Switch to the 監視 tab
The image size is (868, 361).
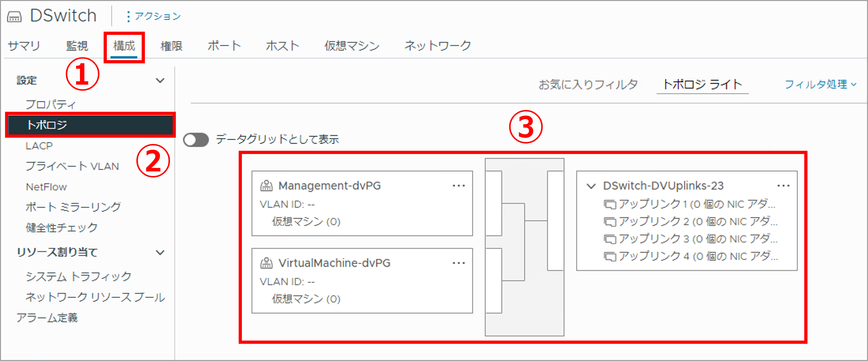point(77,46)
